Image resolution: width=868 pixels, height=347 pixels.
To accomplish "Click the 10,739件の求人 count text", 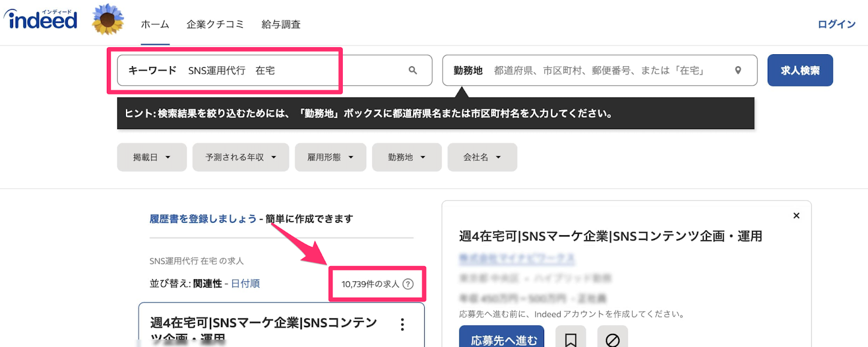I will [370, 284].
